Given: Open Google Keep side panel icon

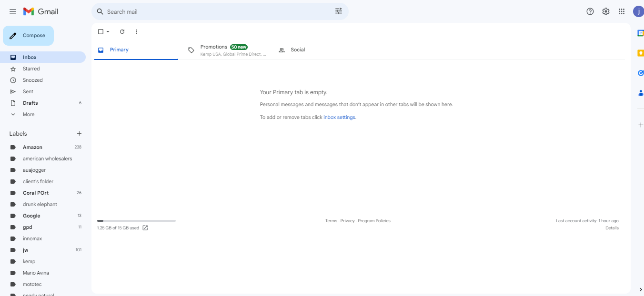Looking at the screenshot, I should [641, 53].
